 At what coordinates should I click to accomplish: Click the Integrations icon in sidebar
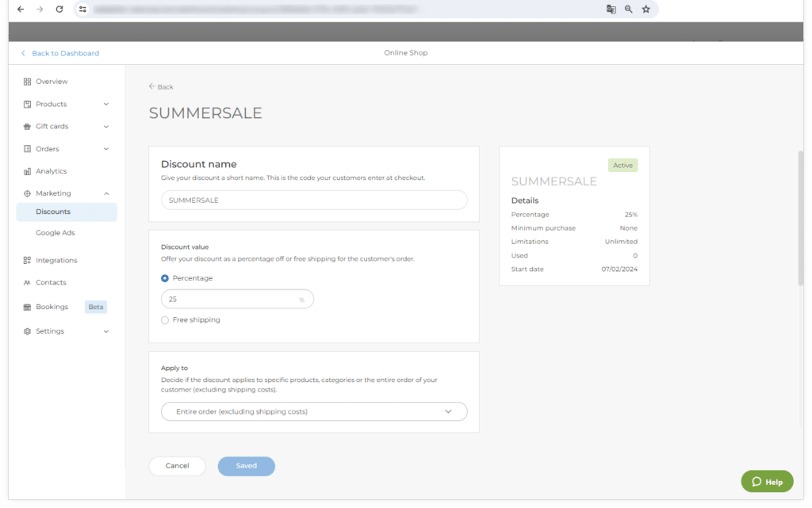27,261
